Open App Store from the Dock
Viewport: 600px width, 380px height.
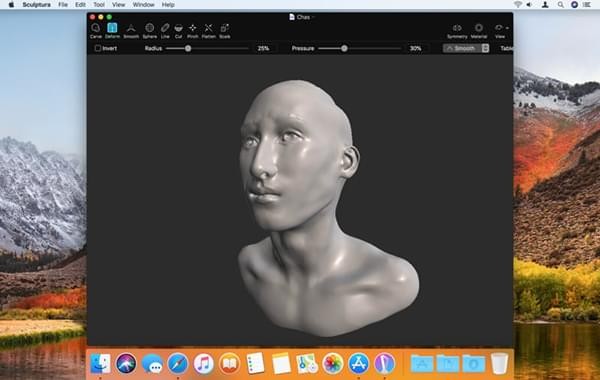[x=359, y=363]
